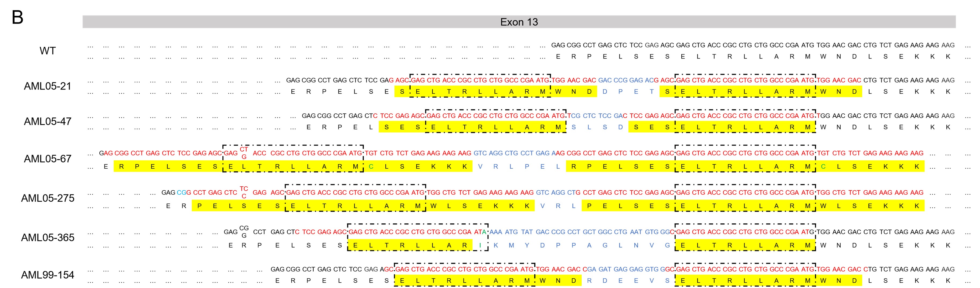Click the green I residue in AML05-365
The image size is (980, 288).
[x=480, y=245]
